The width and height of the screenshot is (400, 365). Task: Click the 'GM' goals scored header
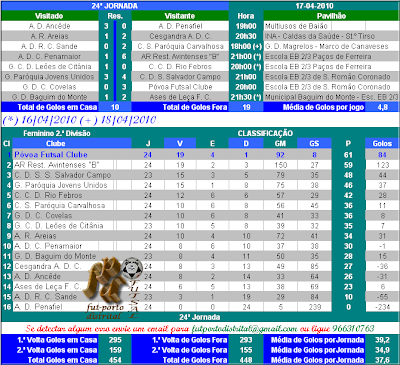tap(280, 143)
